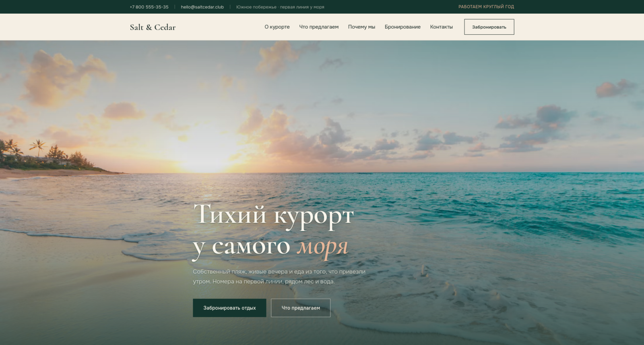The height and width of the screenshot is (345, 644).
Task: Go to the О курорте section
Action: click(277, 27)
